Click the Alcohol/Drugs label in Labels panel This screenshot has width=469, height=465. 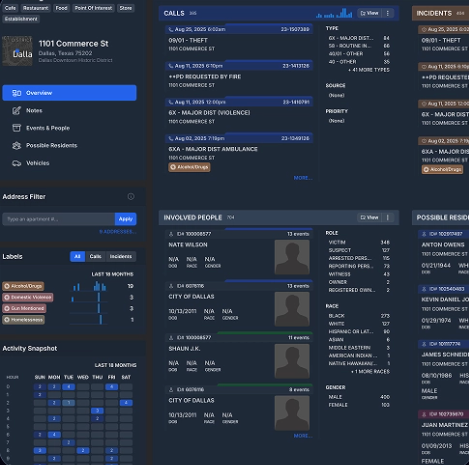click(23, 286)
